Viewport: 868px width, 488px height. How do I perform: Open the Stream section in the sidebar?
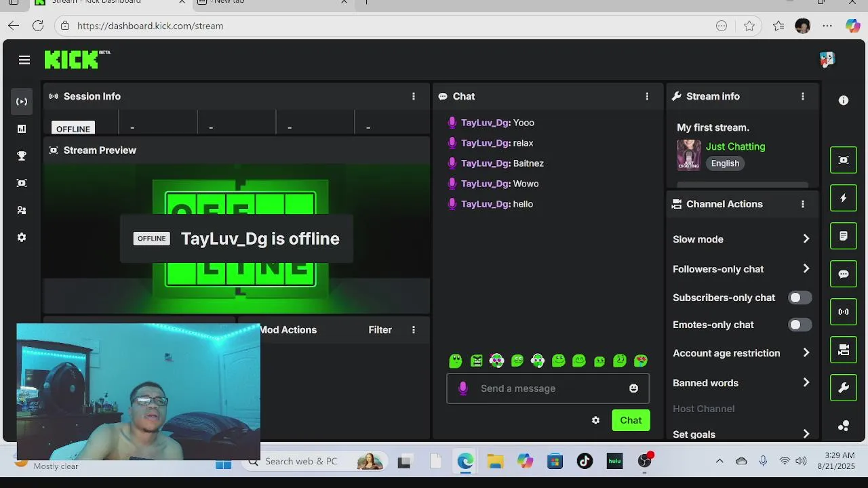(22, 102)
